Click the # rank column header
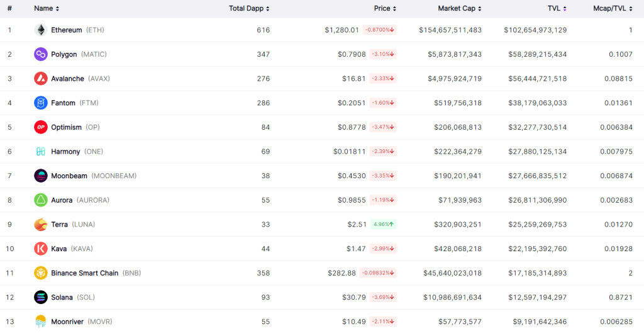 [9, 8]
